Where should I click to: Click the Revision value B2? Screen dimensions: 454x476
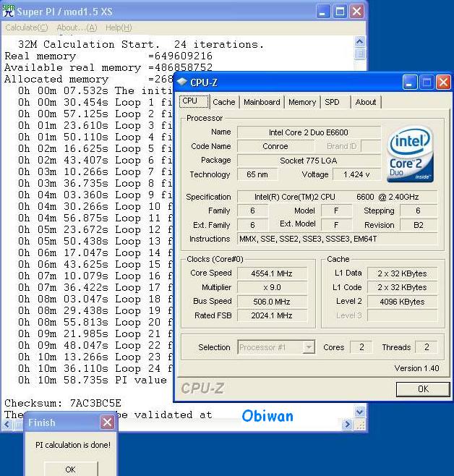[419, 225]
